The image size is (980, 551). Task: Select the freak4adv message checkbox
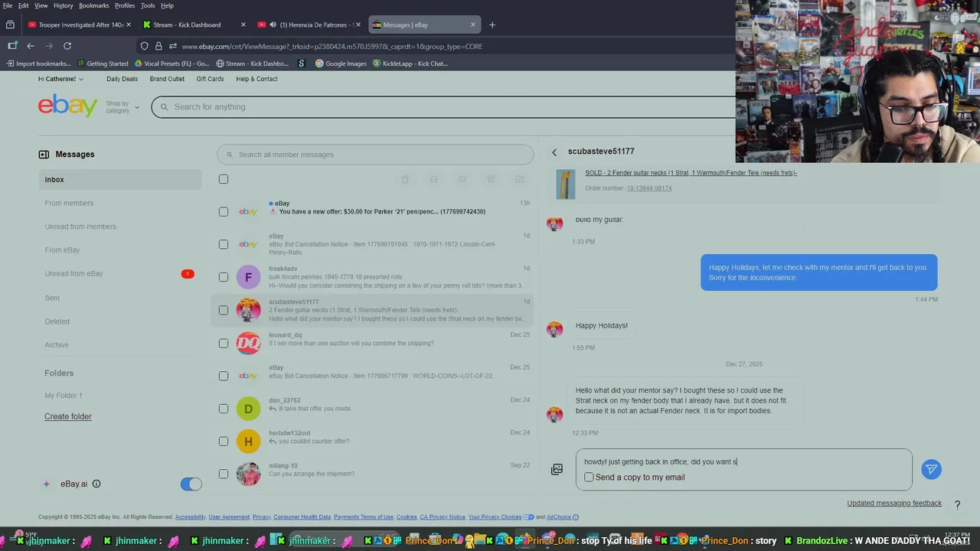coord(224,277)
